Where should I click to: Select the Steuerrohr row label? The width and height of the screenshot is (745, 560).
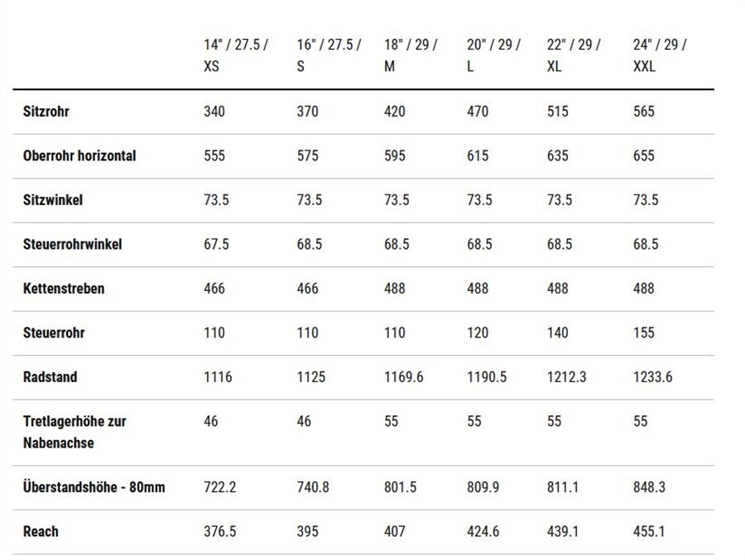tap(54, 333)
